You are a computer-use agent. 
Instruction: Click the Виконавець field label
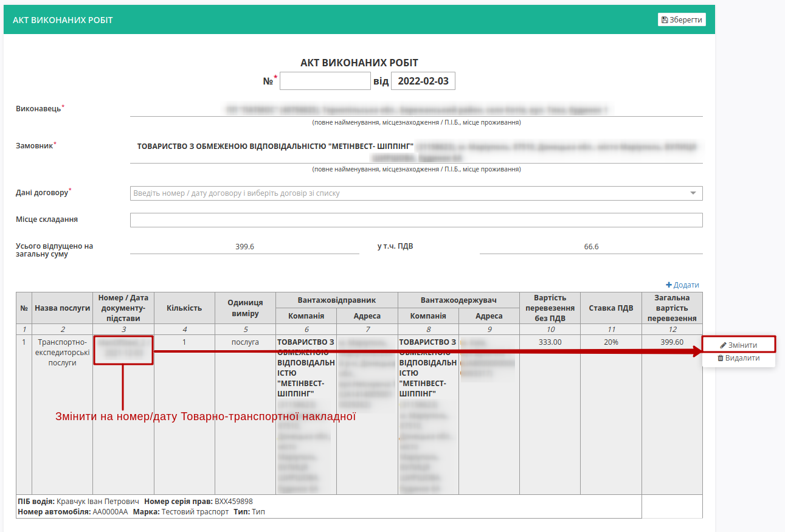(38, 108)
